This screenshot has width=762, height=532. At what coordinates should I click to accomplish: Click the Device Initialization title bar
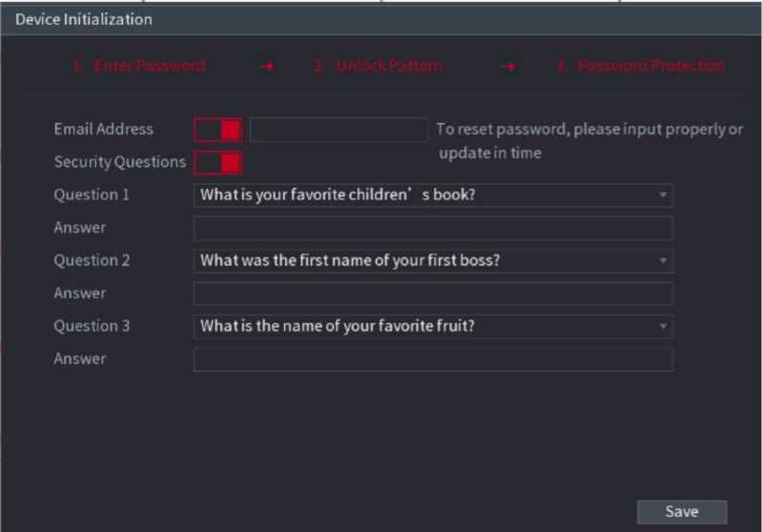click(x=381, y=19)
